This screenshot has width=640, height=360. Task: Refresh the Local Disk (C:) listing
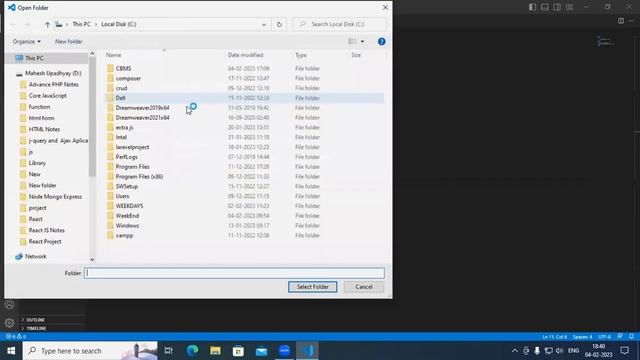279,24
